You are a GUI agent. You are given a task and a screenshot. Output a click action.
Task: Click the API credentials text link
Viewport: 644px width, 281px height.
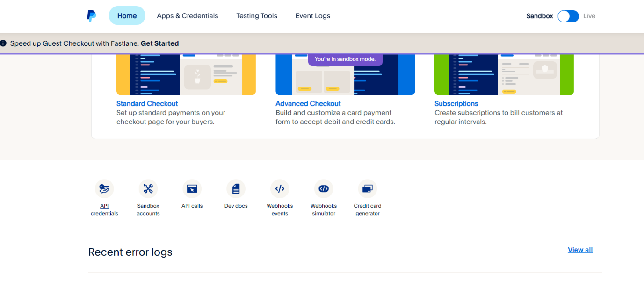tap(104, 209)
